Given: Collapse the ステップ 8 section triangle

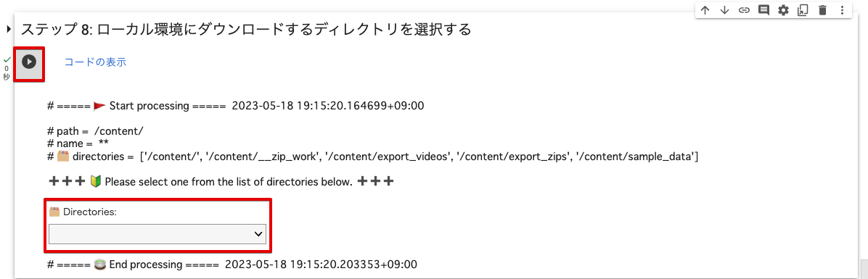Looking at the screenshot, I should [9, 29].
